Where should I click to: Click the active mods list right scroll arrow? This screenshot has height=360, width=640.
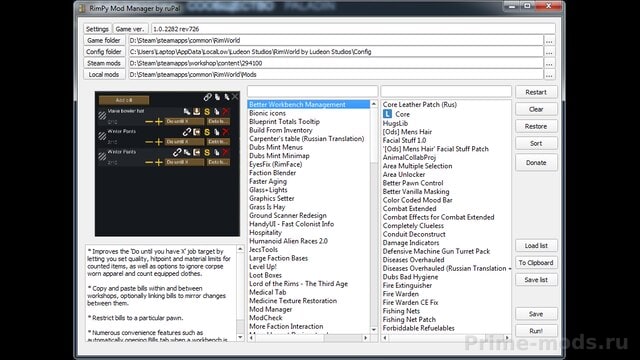[507, 338]
